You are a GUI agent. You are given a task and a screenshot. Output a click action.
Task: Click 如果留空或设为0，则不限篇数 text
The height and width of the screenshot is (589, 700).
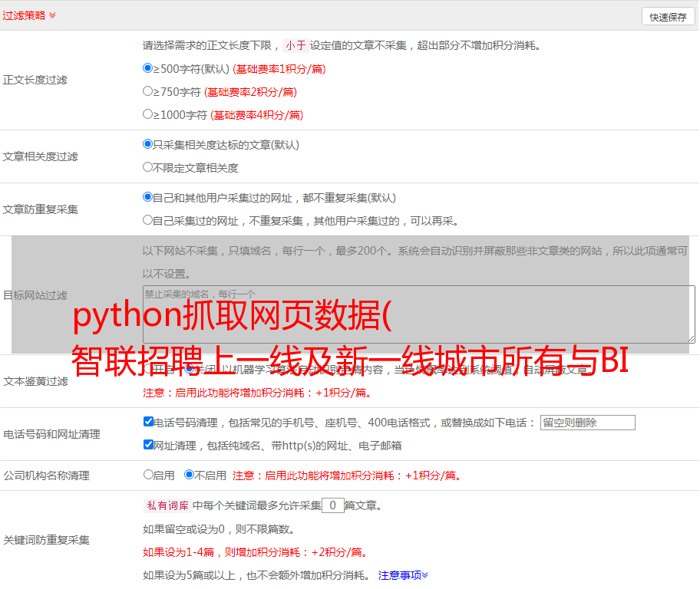coord(220,530)
